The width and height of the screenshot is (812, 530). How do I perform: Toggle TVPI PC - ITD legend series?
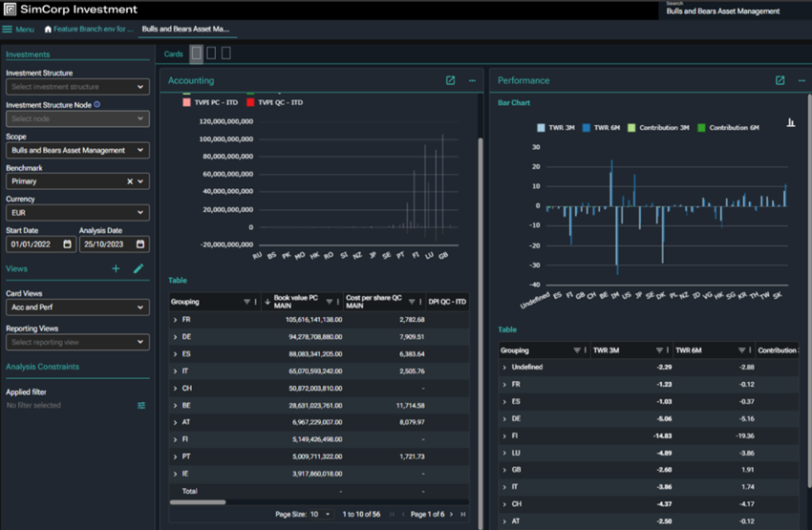pyautogui.click(x=210, y=102)
